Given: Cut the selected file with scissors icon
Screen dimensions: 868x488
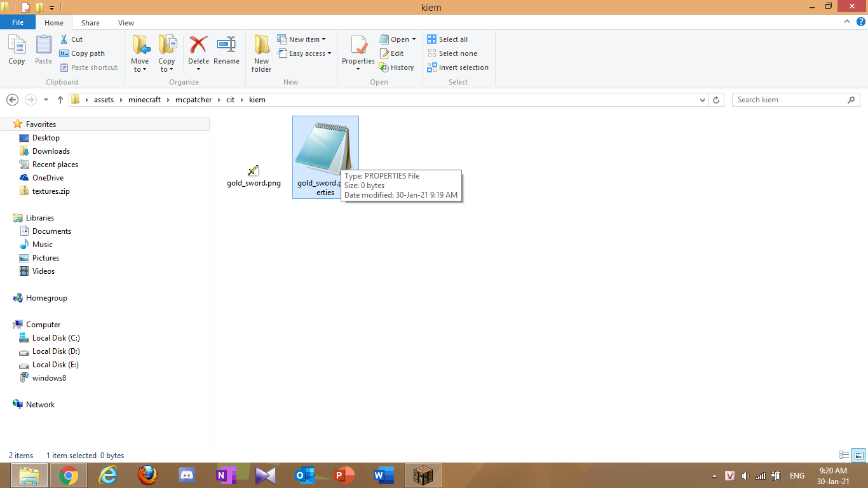Looking at the screenshot, I should tap(71, 39).
